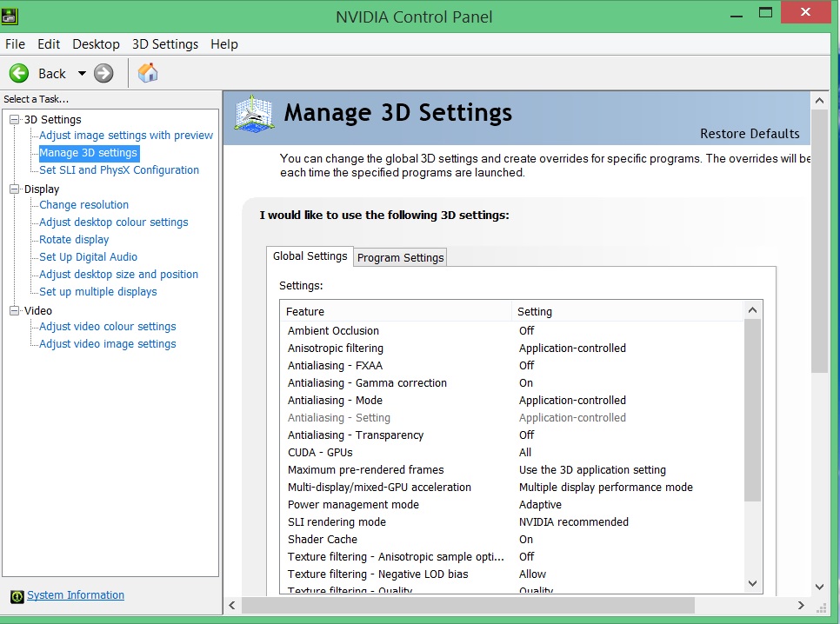Click the green Back arrow icon
The width and height of the screenshot is (840, 624).
(x=19, y=73)
